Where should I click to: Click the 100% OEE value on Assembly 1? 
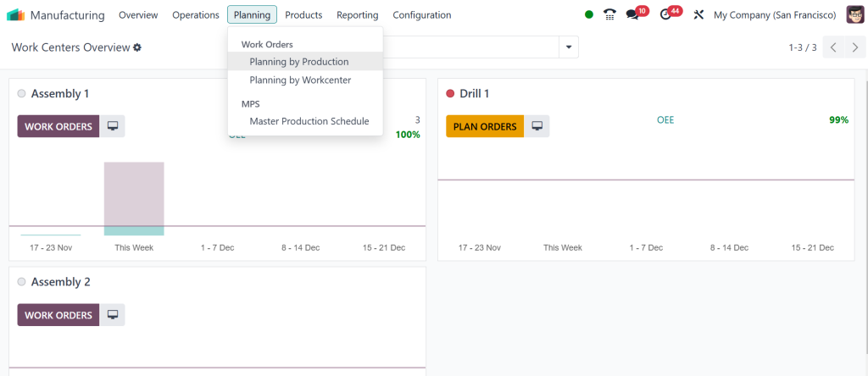(x=408, y=135)
